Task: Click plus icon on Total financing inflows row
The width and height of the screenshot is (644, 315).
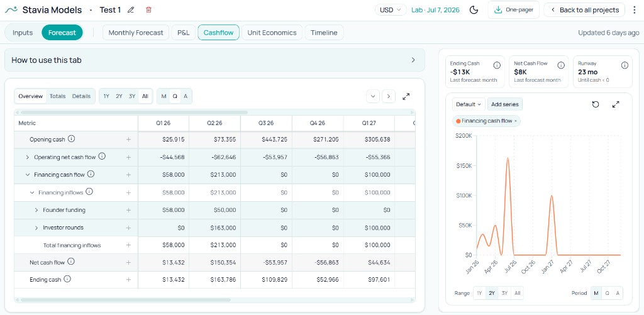Action: coord(128,245)
